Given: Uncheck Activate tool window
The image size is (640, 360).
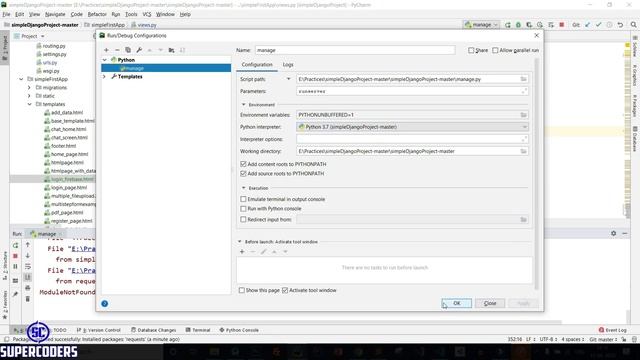Looking at the screenshot, I should pyautogui.click(x=285, y=290).
